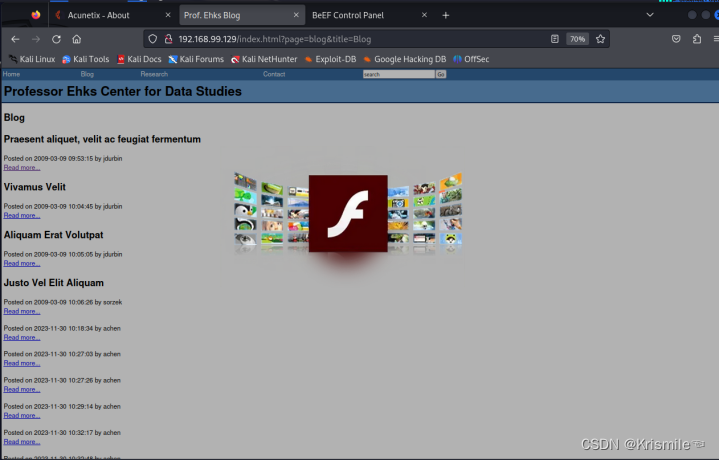
Task: Close the Prof. Ehks Blog tab
Action: (x=296, y=15)
